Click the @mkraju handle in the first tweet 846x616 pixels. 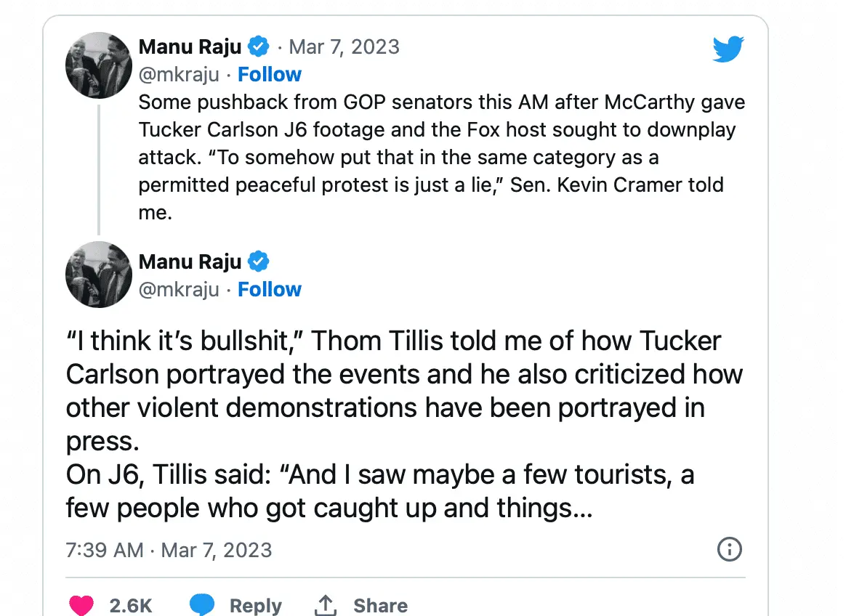click(x=179, y=74)
